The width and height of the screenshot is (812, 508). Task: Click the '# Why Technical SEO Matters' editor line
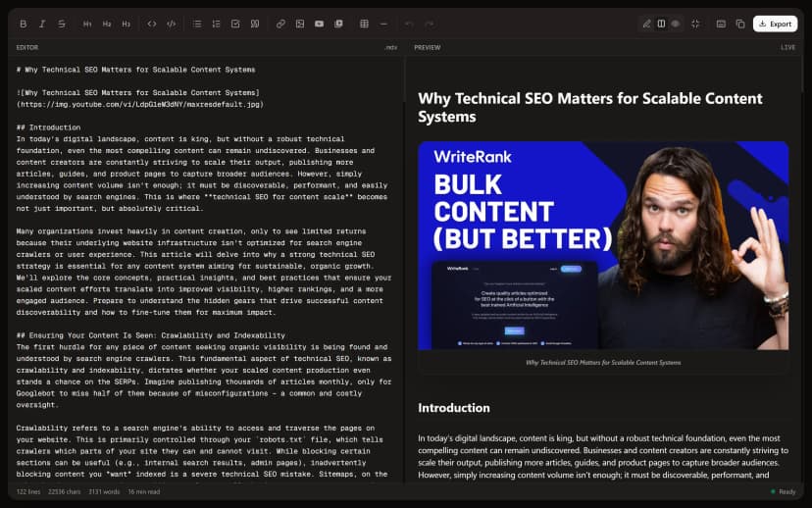[x=135, y=70]
